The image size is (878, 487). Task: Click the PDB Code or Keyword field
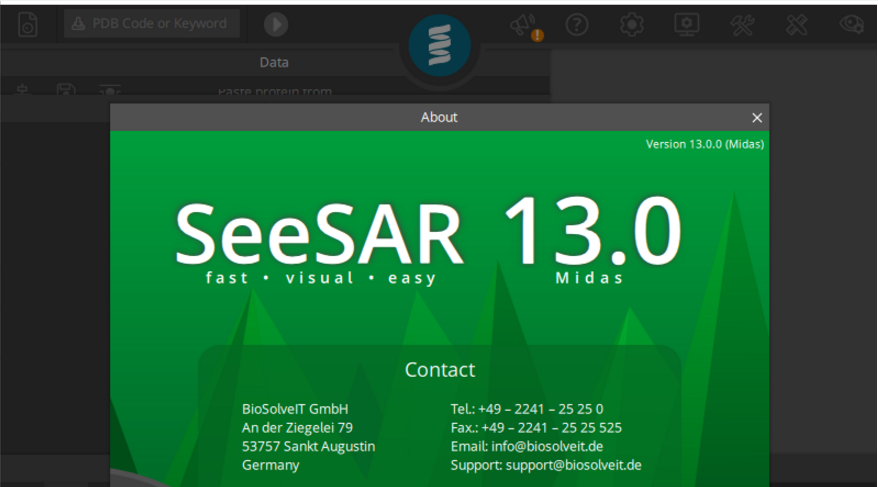tap(152, 24)
